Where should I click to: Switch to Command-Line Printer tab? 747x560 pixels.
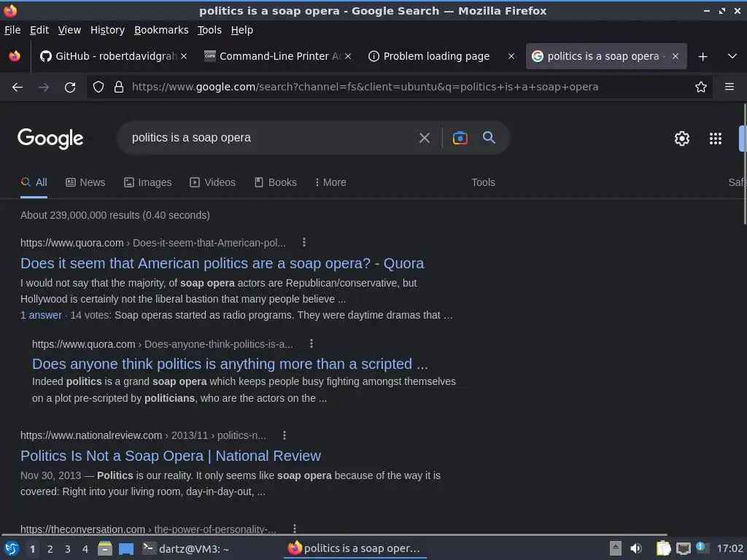click(276, 56)
